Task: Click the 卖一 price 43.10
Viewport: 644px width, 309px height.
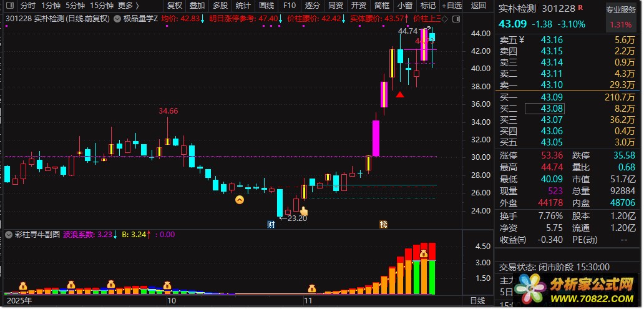Action: [552, 85]
